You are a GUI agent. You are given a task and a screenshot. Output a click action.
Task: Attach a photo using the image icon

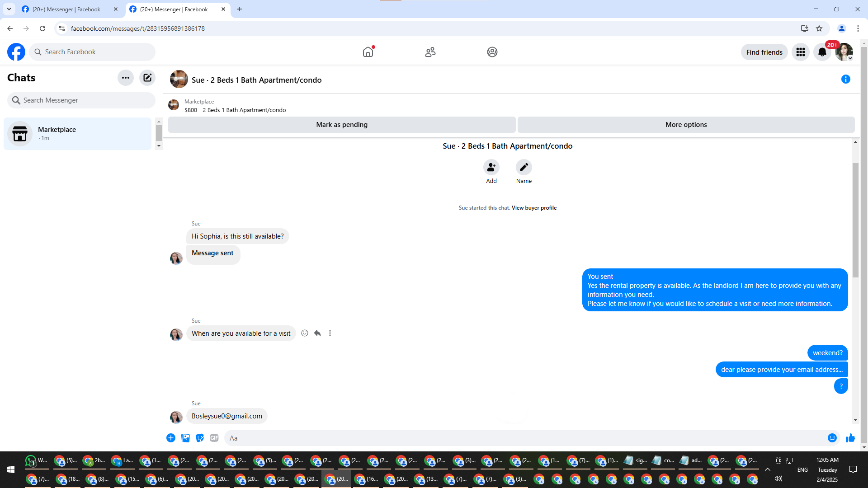coord(185,438)
